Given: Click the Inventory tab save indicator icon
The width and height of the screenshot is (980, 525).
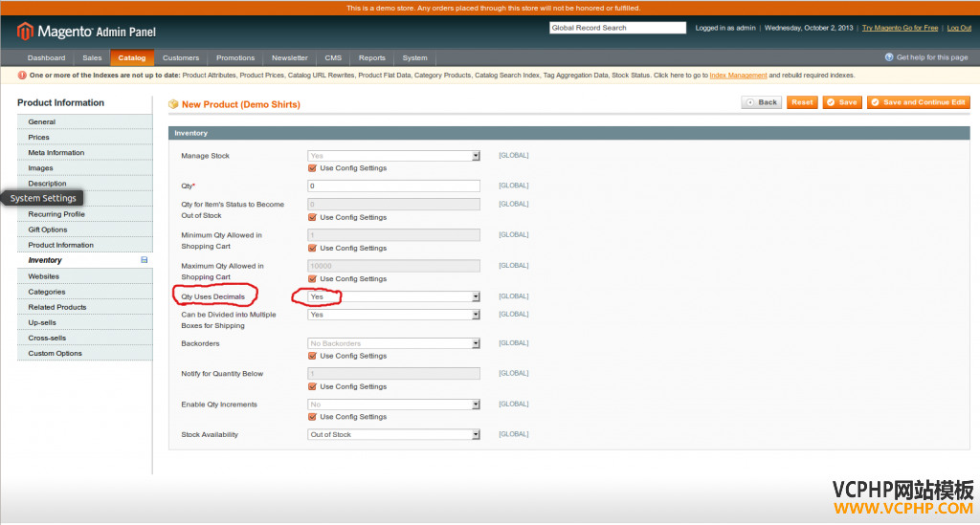Looking at the screenshot, I should (145, 260).
